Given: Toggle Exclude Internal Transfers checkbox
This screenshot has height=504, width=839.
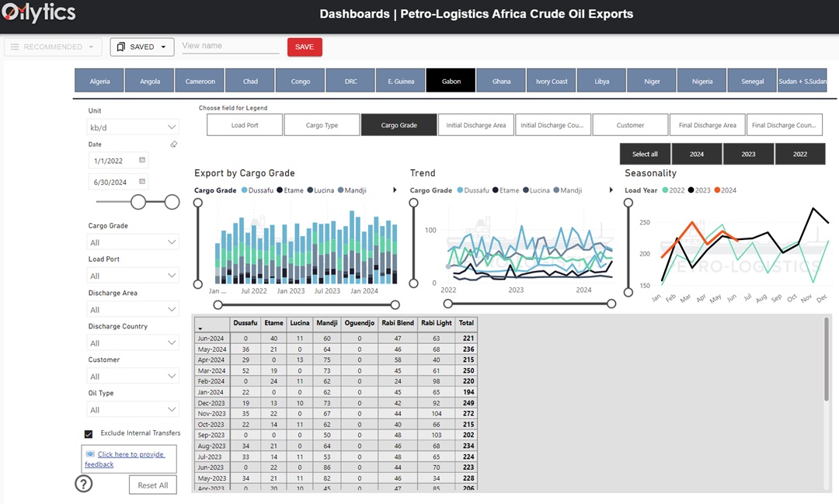Looking at the screenshot, I should click(89, 434).
